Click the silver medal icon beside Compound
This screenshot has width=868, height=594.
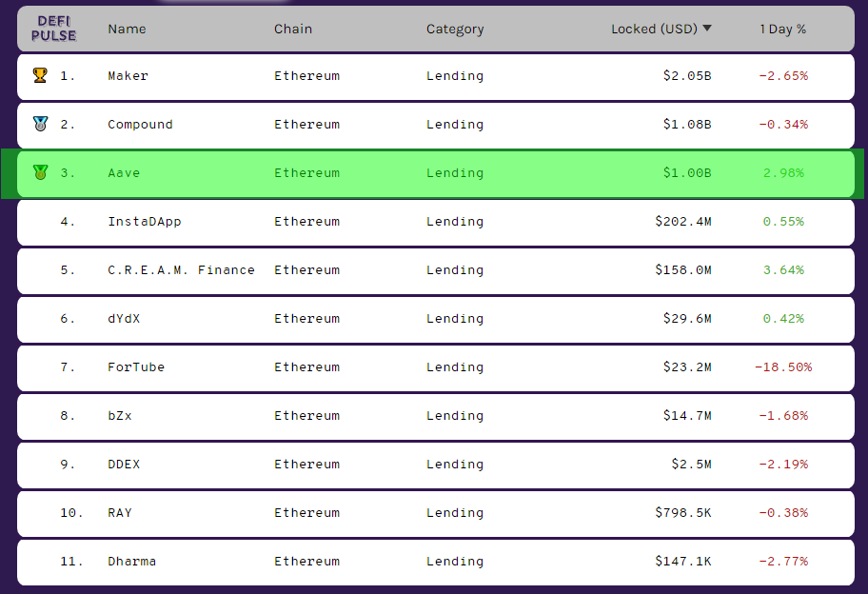click(x=39, y=124)
